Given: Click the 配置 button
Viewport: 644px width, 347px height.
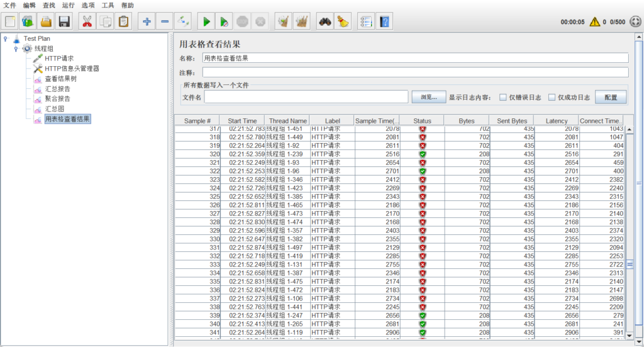Looking at the screenshot, I should (x=611, y=97).
